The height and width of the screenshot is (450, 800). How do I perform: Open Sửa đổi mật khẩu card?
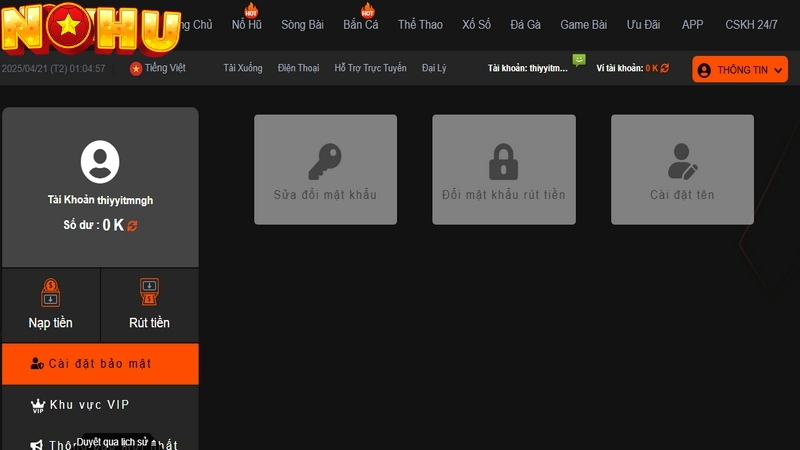click(326, 169)
